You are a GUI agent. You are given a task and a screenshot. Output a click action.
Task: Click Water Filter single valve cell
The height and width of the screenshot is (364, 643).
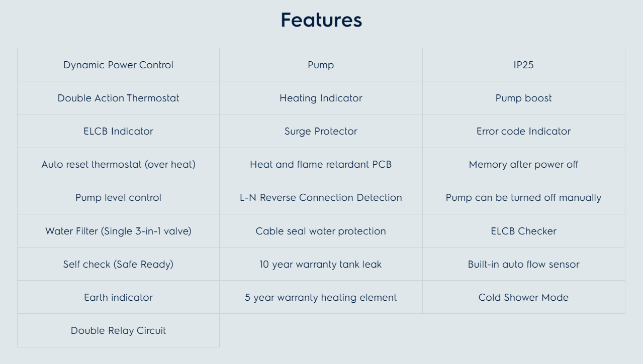coord(118,231)
